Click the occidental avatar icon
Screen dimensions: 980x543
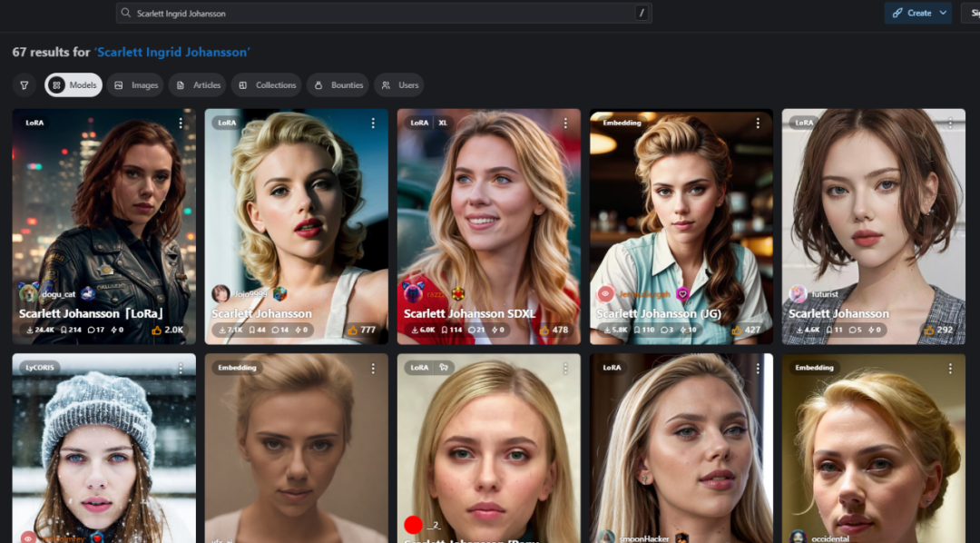[799, 538]
